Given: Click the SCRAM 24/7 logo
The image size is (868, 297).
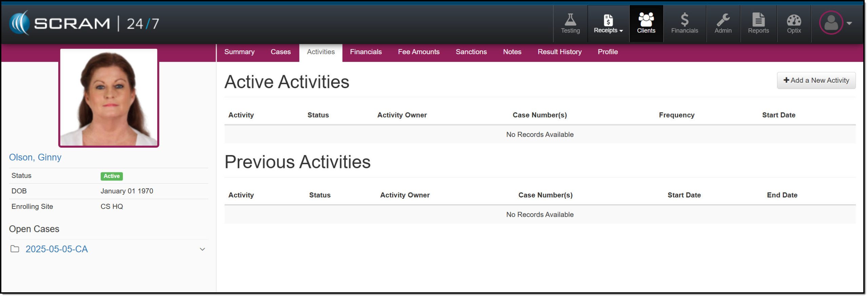Looking at the screenshot, I should pos(84,23).
